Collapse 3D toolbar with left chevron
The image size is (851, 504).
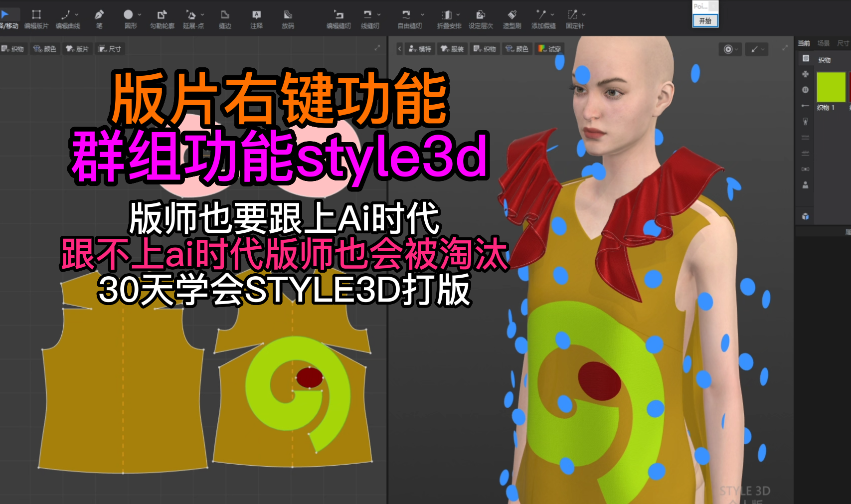[x=399, y=49]
